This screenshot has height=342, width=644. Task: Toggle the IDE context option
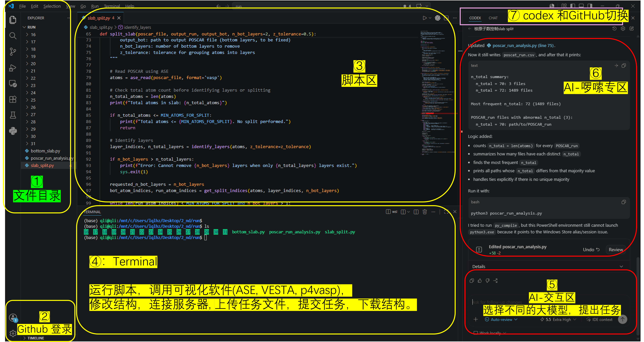[600, 320]
